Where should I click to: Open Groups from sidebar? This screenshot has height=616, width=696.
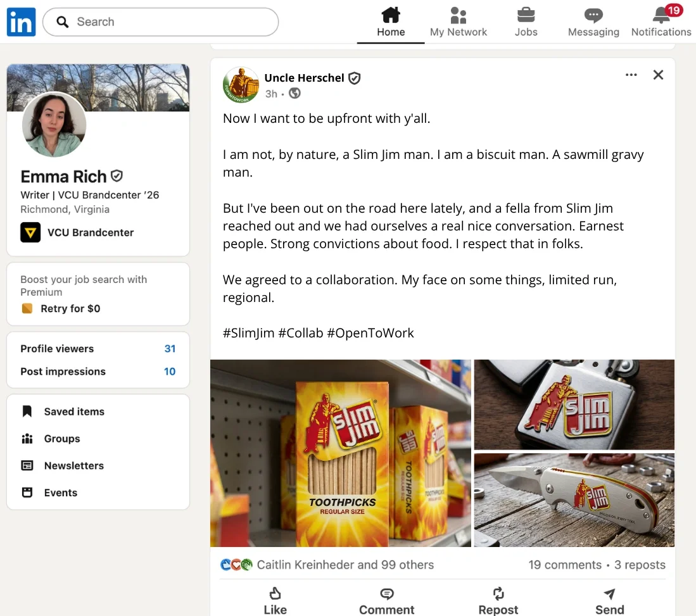61,439
